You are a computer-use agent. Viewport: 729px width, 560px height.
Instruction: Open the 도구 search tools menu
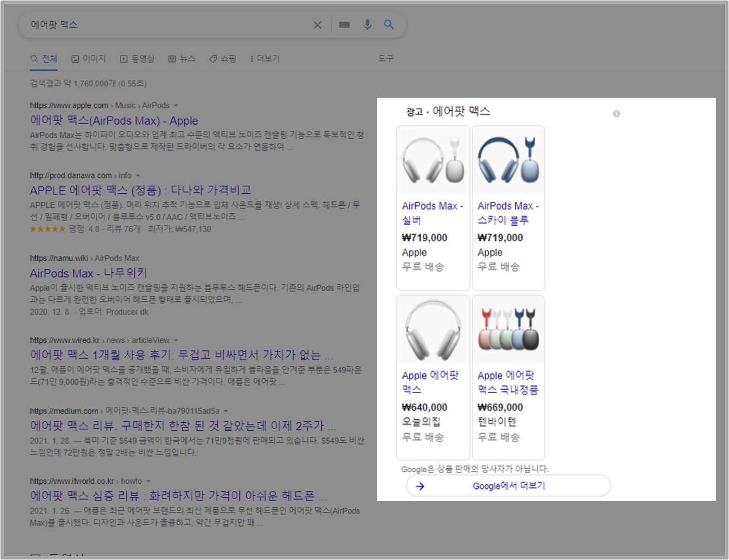(x=386, y=58)
